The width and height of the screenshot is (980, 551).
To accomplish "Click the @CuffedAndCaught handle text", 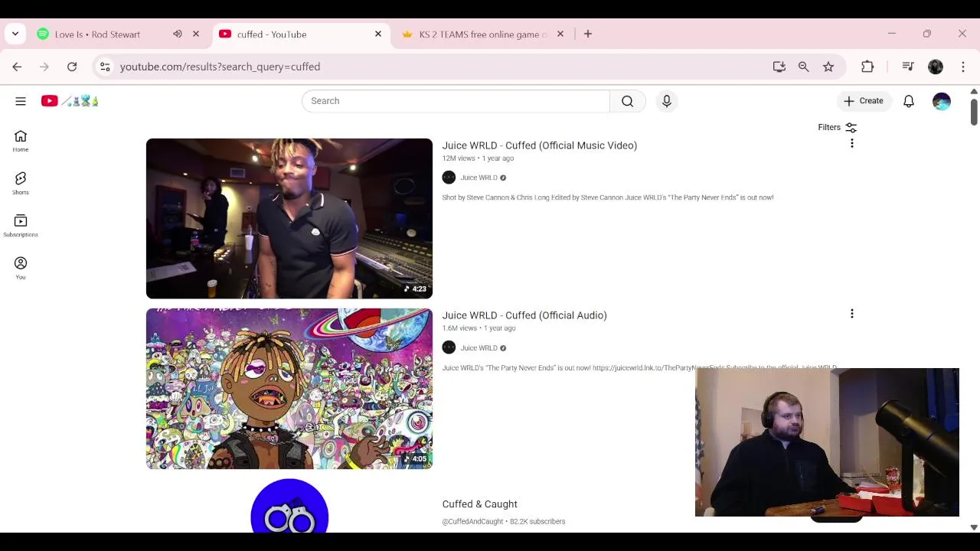I will pyautogui.click(x=472, y=522).
